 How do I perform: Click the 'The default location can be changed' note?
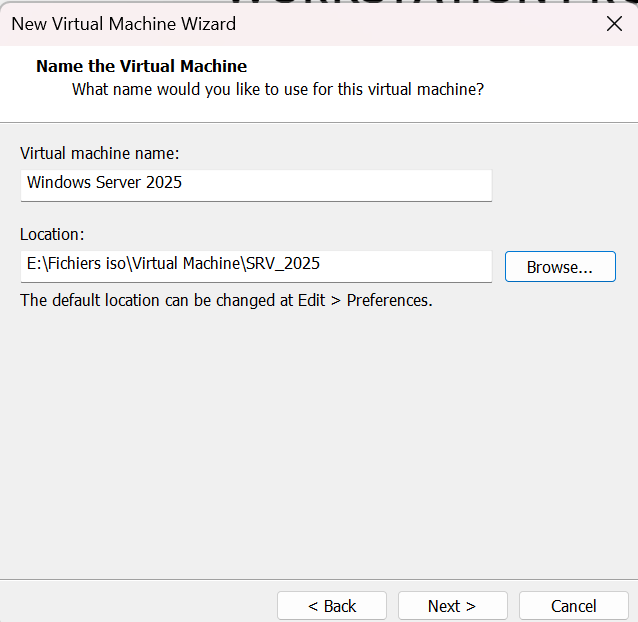coord(226,300)
